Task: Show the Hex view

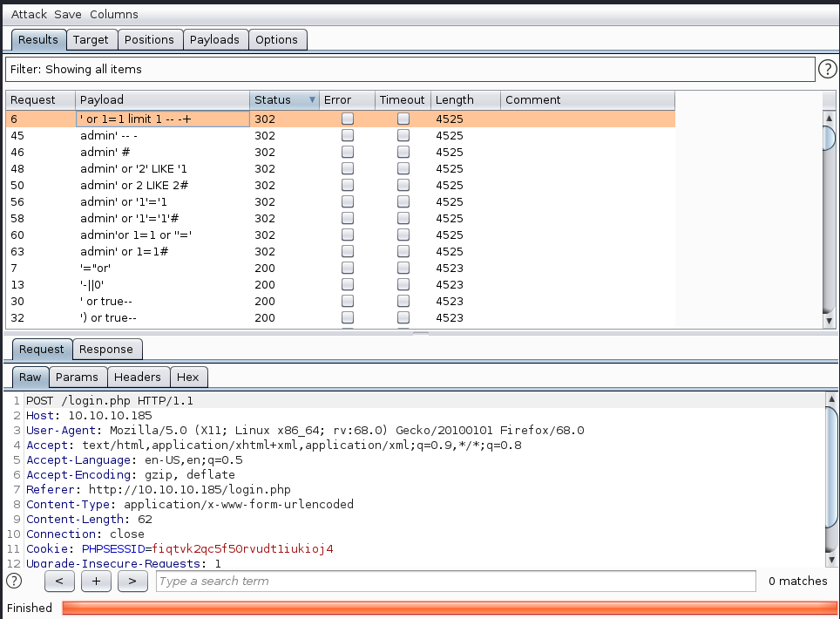Action: tap(187, 378)
